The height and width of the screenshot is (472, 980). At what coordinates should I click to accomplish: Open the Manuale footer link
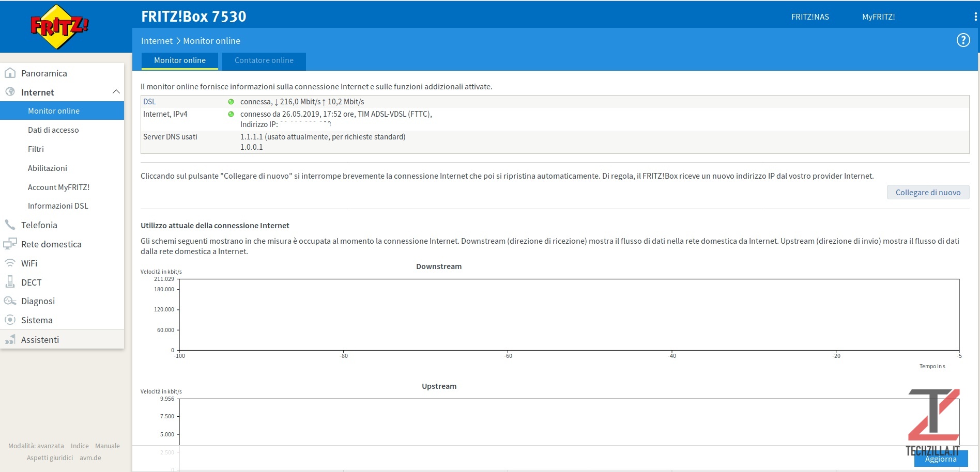click(x=108, y=446)
